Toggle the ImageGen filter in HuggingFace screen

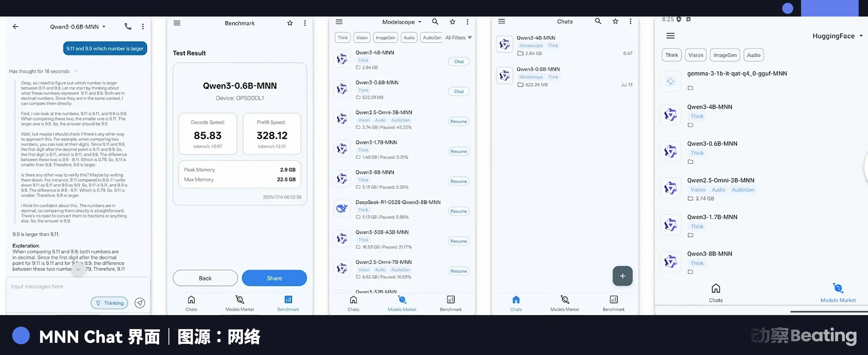click(724, 55)
